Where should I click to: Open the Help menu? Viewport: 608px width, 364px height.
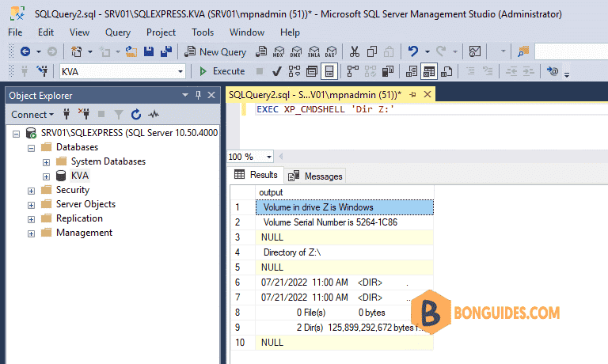click(290, 32)
